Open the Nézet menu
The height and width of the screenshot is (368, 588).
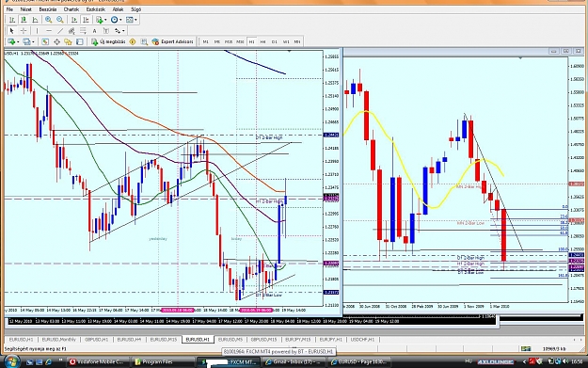[26, 9]
